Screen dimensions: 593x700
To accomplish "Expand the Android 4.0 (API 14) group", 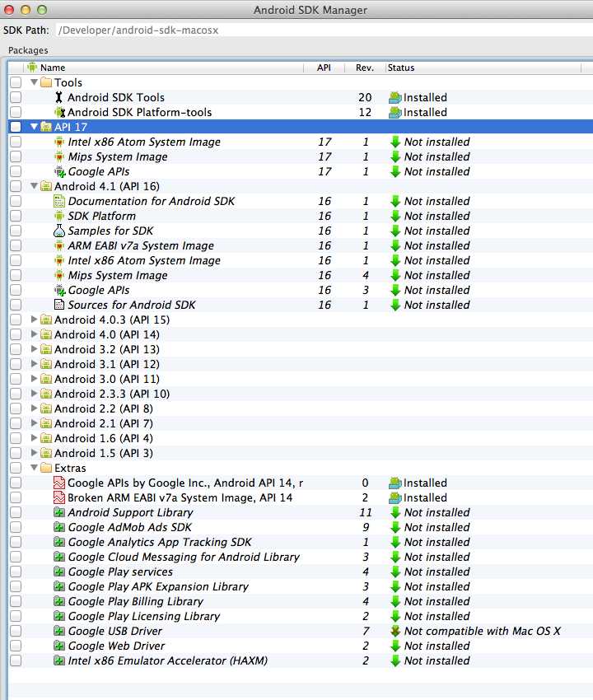I will [x=34, y=334].
